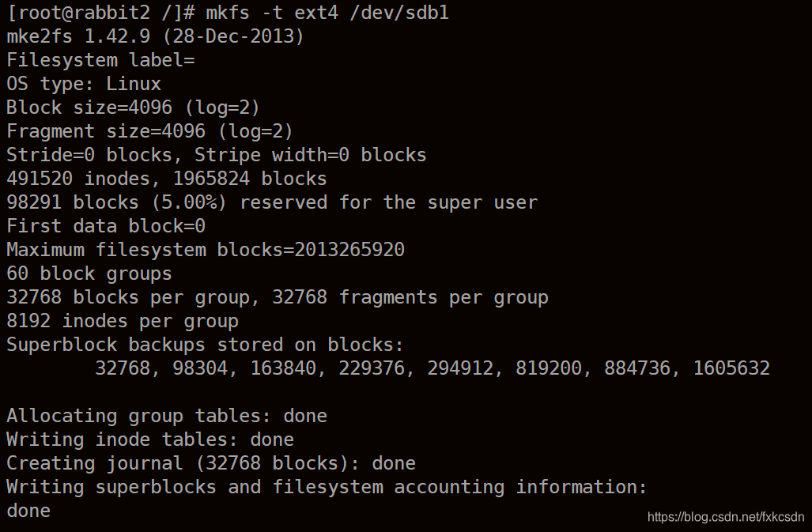
Task: Click the 'Fragment size=4096 (log=2)' line
Action: point(149,131)
